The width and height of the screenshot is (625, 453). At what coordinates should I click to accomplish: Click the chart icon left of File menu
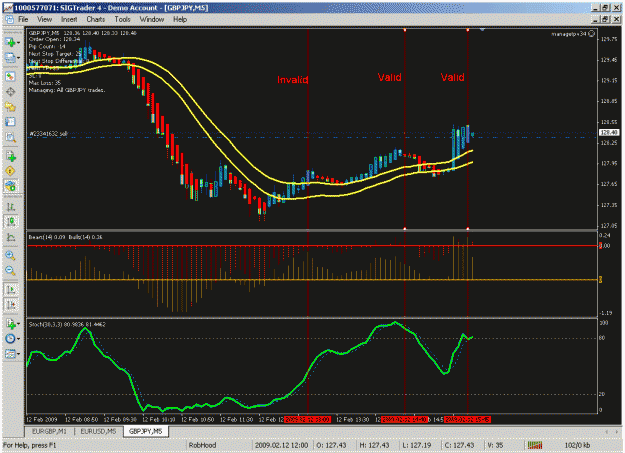click(x=9, y=20)
